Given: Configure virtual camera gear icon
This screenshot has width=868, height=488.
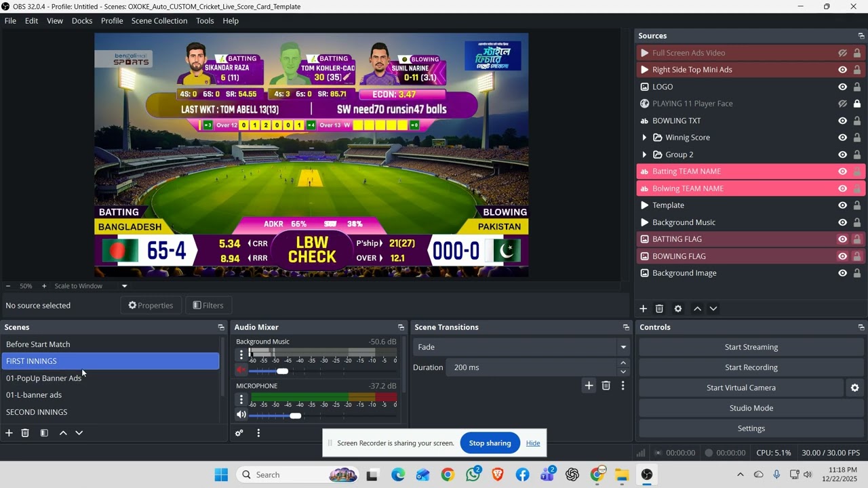Looking at the screenshot, I should point(854,388).
